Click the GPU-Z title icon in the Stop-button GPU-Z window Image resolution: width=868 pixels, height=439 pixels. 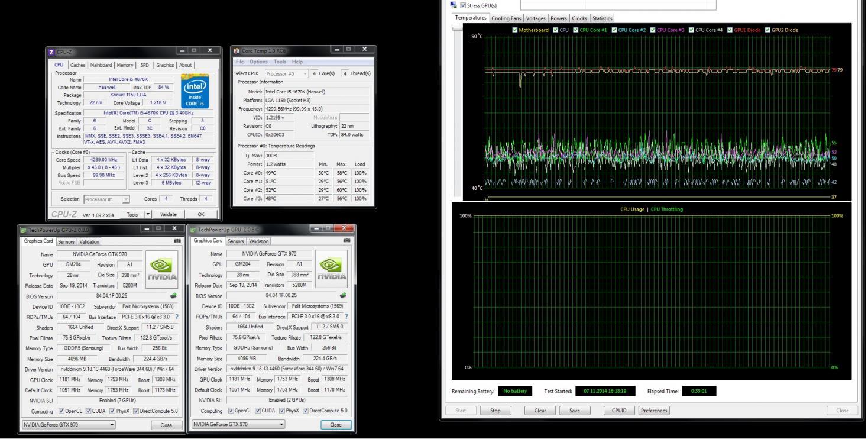pos(24,230)
